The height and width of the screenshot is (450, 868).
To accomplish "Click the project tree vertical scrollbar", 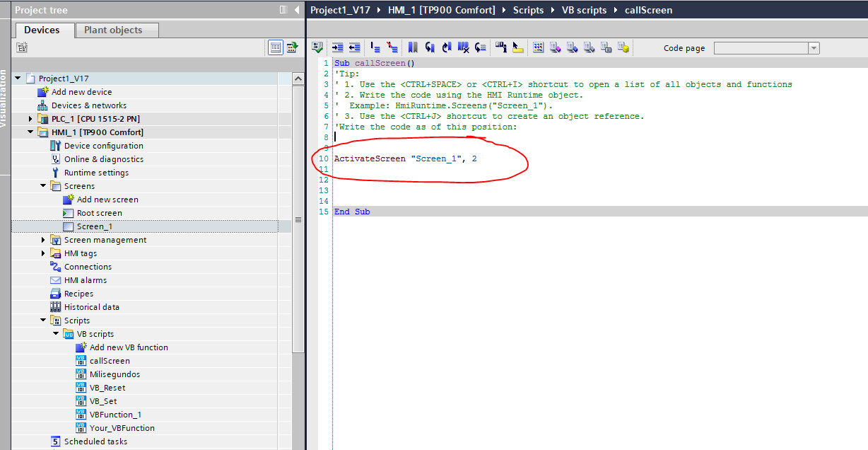I will 298,219.
